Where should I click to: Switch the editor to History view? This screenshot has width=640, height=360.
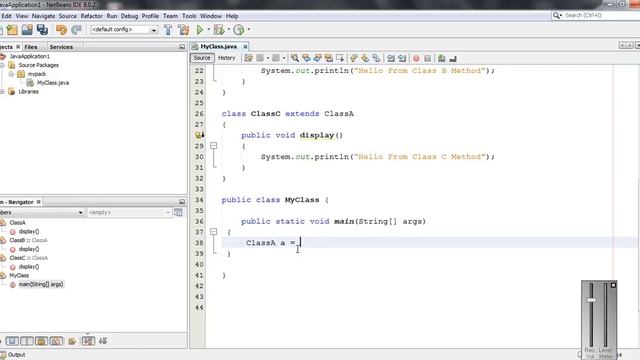tap(227, 58)
